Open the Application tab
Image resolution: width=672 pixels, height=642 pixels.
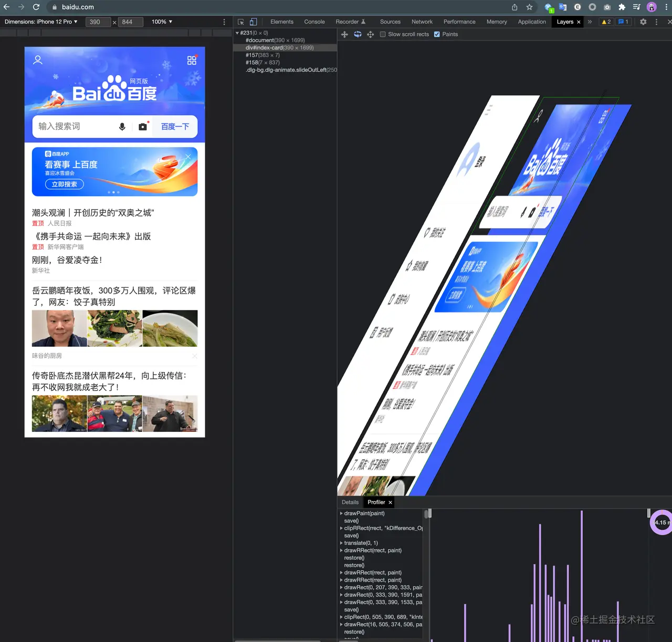click(532, 22)
